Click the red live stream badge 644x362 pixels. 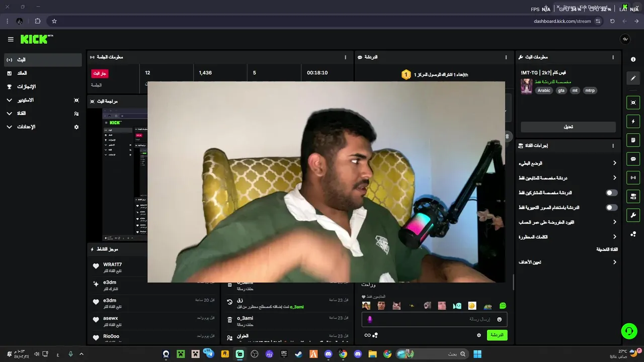click(100, 73)
